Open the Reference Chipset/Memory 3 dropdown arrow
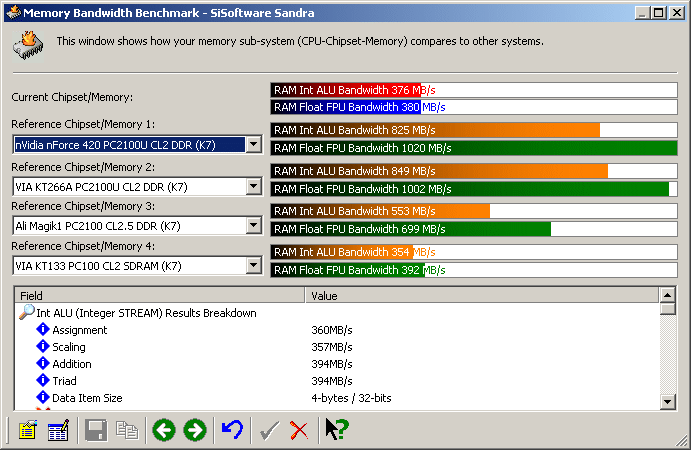This screenshot has height=450, width=691. [254, 226]
